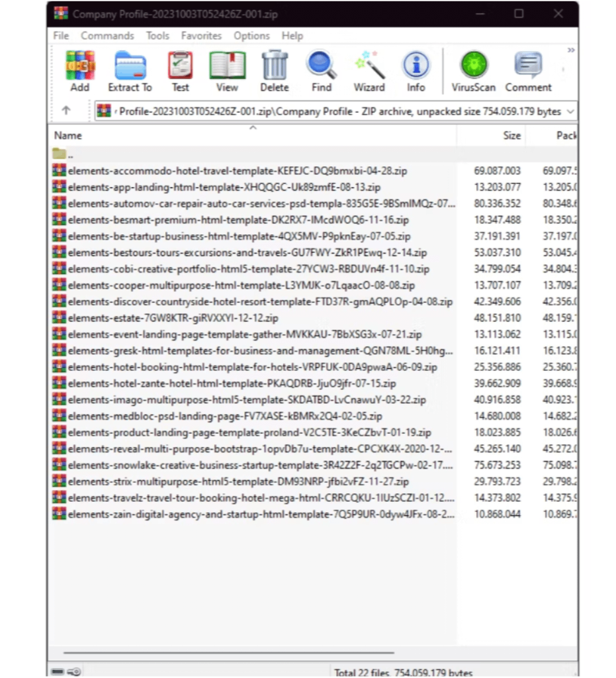
Task: Launch the Wizard wand icon
Action: 369,72
